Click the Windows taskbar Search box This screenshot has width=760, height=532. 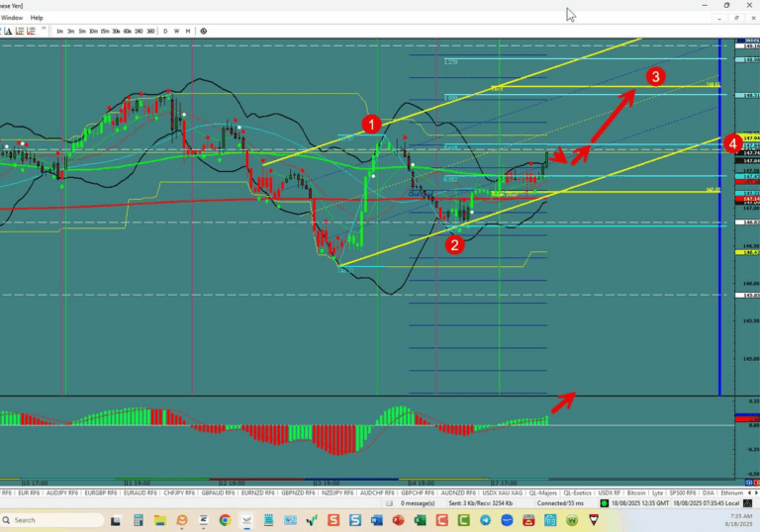coord(52,520)
